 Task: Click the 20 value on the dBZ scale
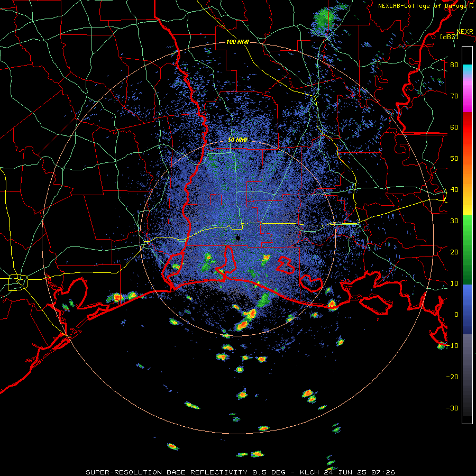454,252
